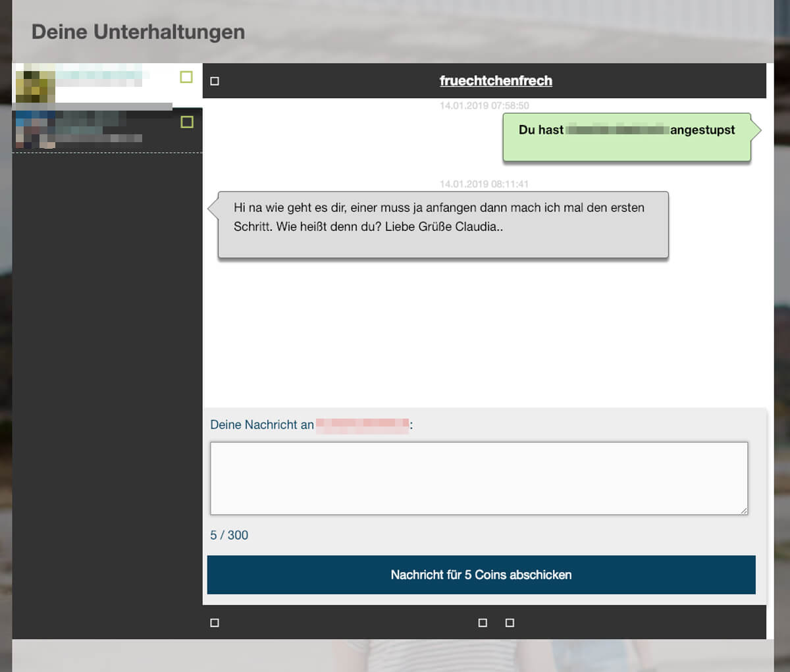The image size is (790, 672).
Task: Click the timestamp 14.01.2019 07:58:50
Action: tap(484, 105)
